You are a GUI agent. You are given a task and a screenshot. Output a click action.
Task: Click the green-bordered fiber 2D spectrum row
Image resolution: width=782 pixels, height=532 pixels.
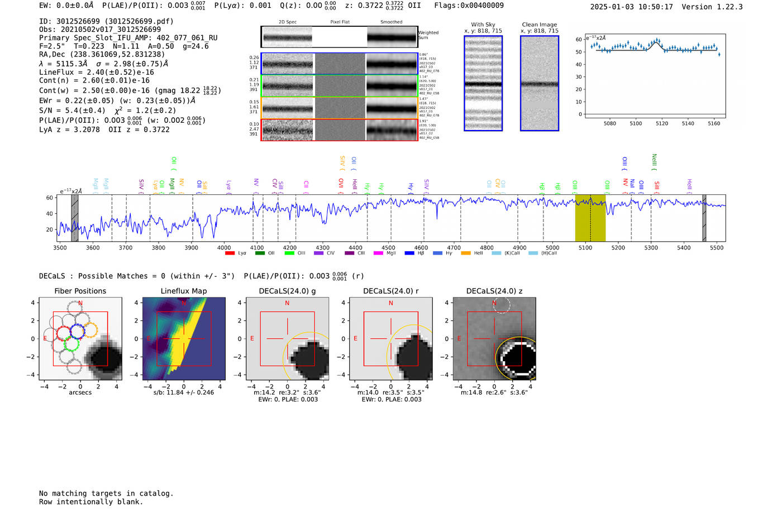click(340, 86)
